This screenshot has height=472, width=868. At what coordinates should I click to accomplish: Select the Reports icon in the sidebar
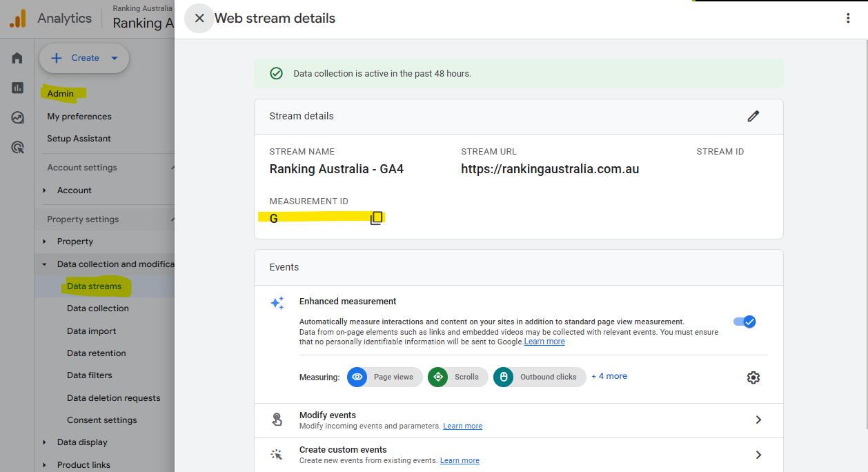[17, 88]
